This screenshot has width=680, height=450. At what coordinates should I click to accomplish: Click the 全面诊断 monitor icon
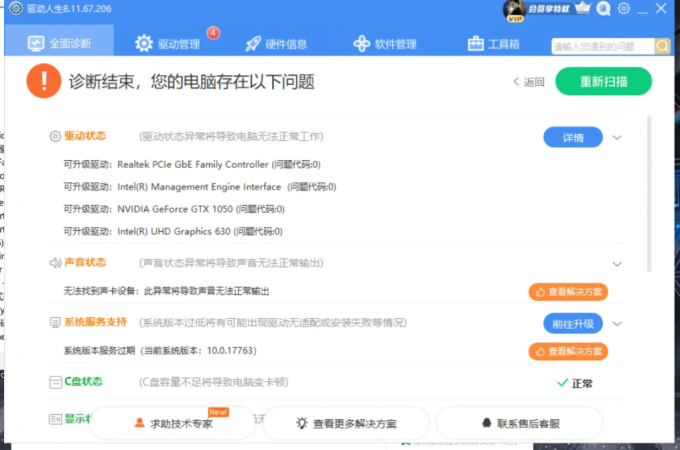36,43
